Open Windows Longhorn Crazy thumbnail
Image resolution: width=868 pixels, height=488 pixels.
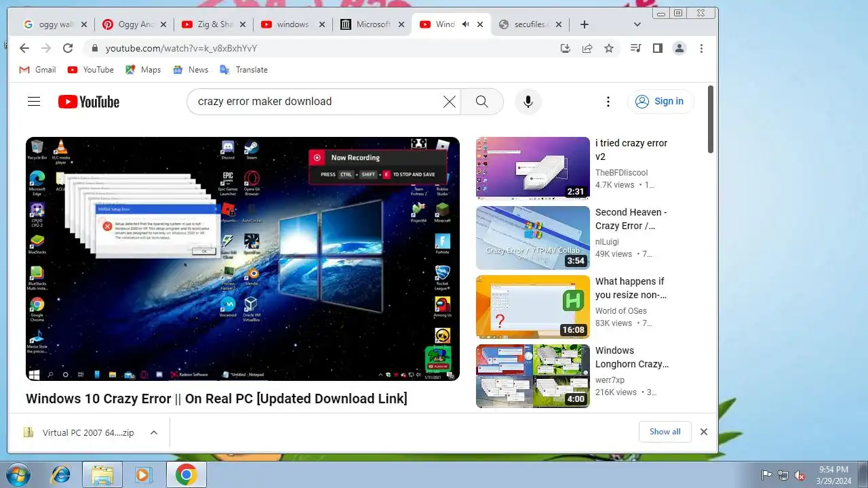tap(533, 375)
